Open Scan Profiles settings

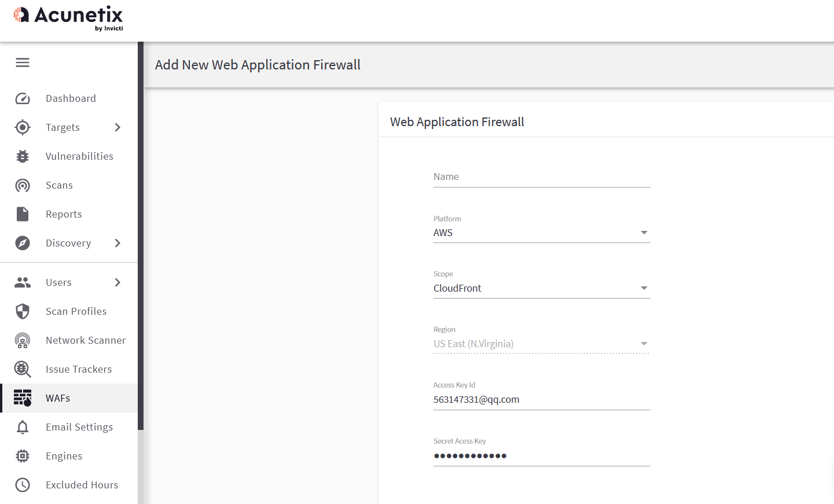coord(69,311)
